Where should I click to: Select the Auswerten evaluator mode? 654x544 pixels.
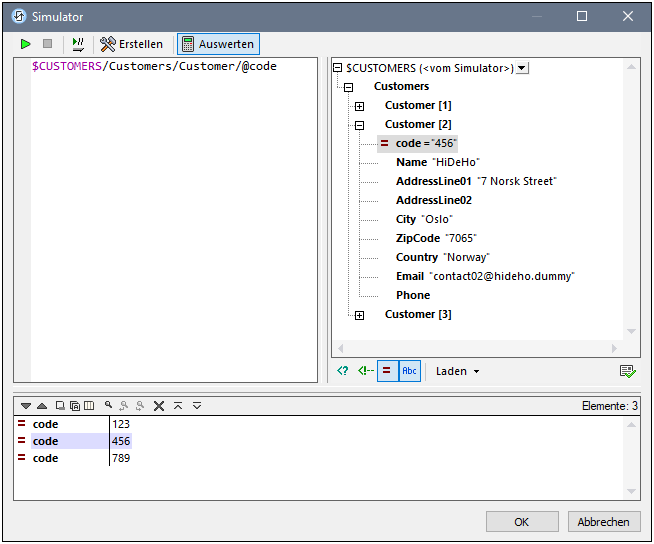[218, 44]
